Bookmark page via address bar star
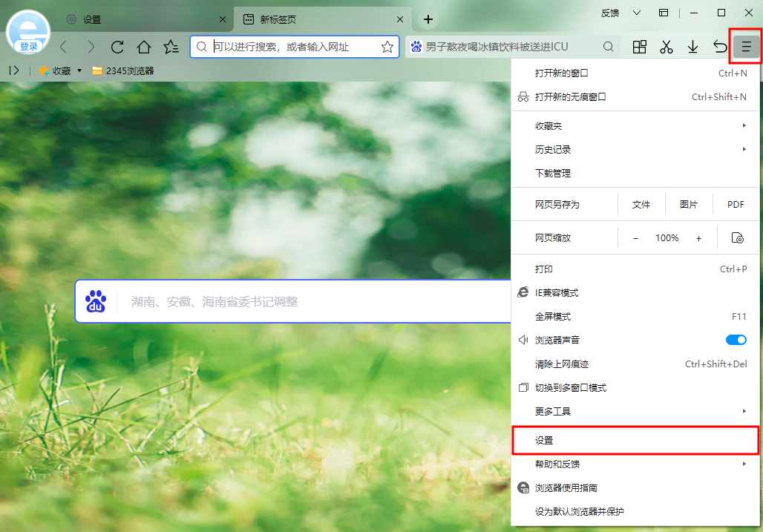The width and height of the screenshot is (763, 532). (387, 47)
